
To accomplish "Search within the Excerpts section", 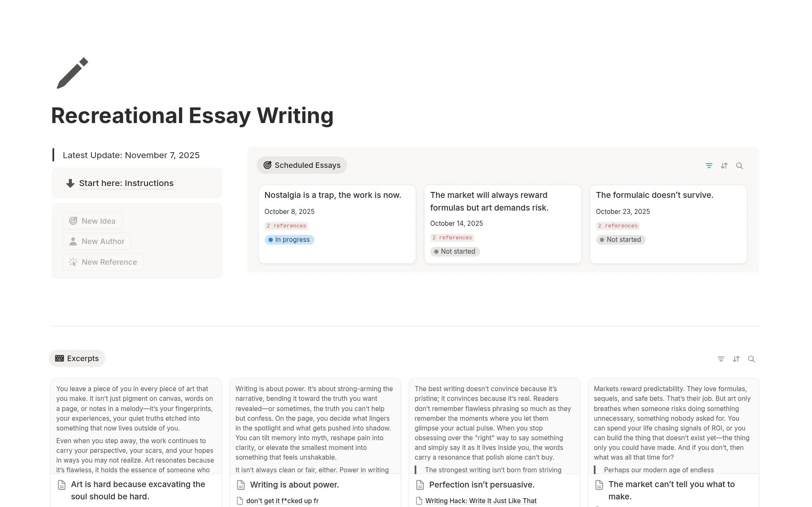I will pos(751,359).
